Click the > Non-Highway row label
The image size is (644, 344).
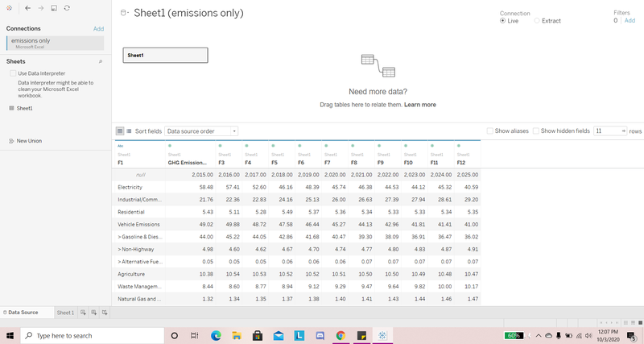pos(135,249)
